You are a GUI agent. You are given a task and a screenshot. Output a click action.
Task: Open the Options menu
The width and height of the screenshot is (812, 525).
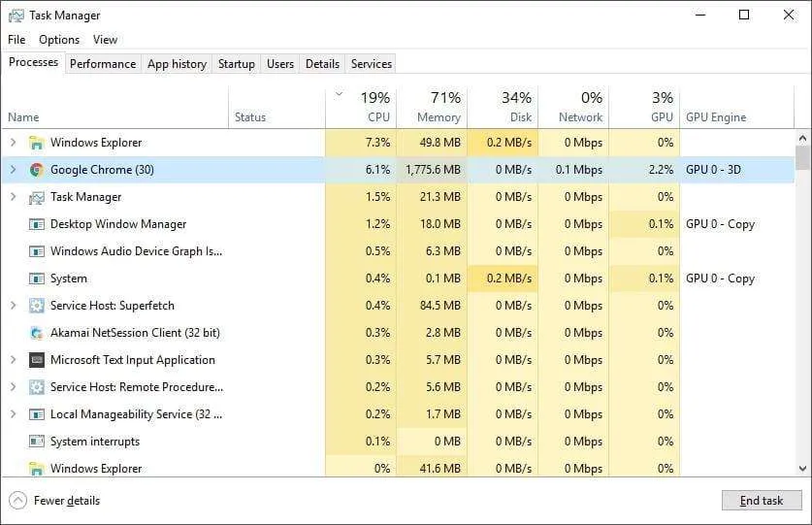pyautogui.click(x=59, y=40)
